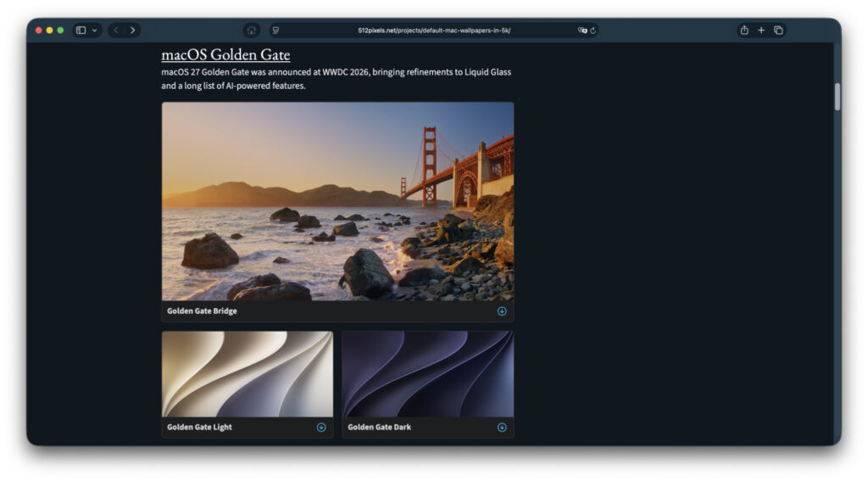Toggle the Safari sidebar
868x481 pixels.
click(81, 31)
